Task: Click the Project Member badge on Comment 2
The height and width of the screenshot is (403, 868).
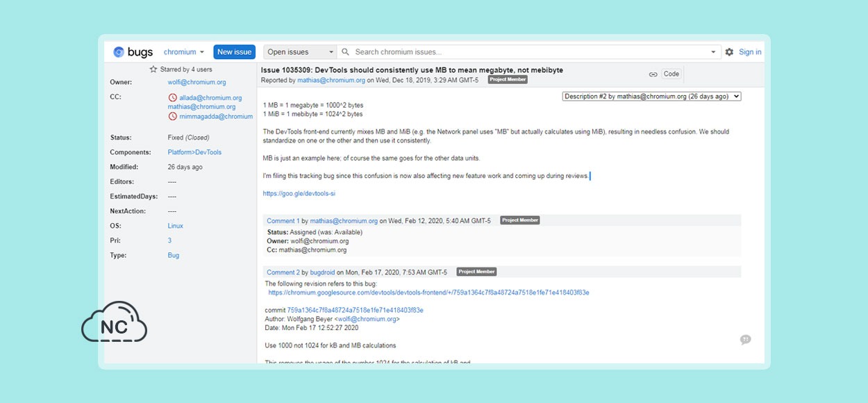Action: pos(477,272)
